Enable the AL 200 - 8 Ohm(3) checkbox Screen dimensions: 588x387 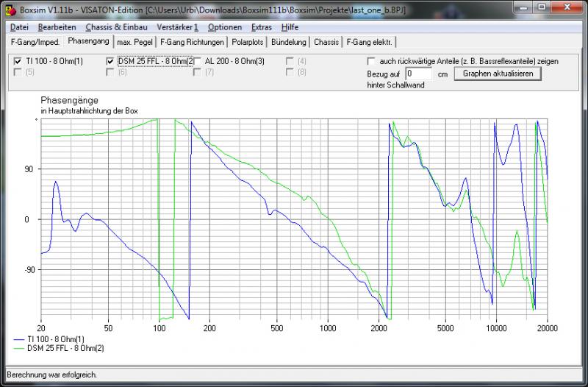pos(198,61)
